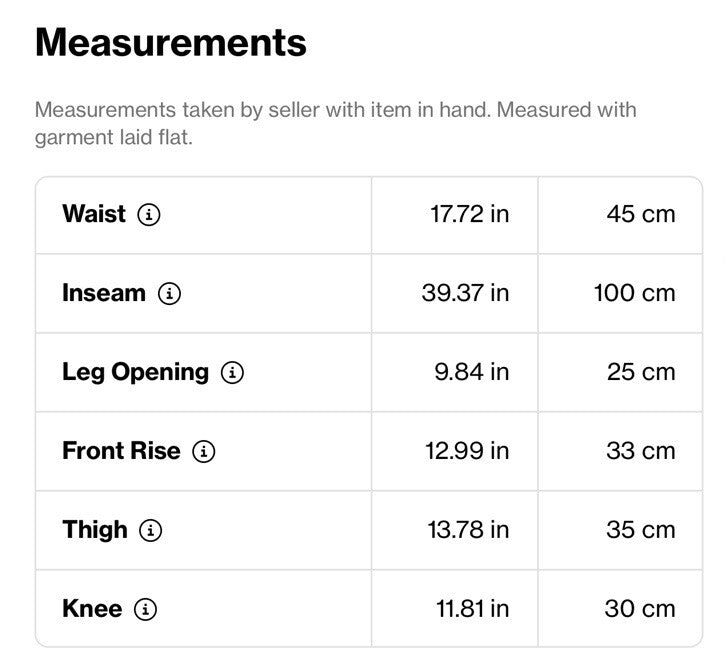The image size is (727, 664).
Task: Select the Knee row label
Action: [92, 608]
